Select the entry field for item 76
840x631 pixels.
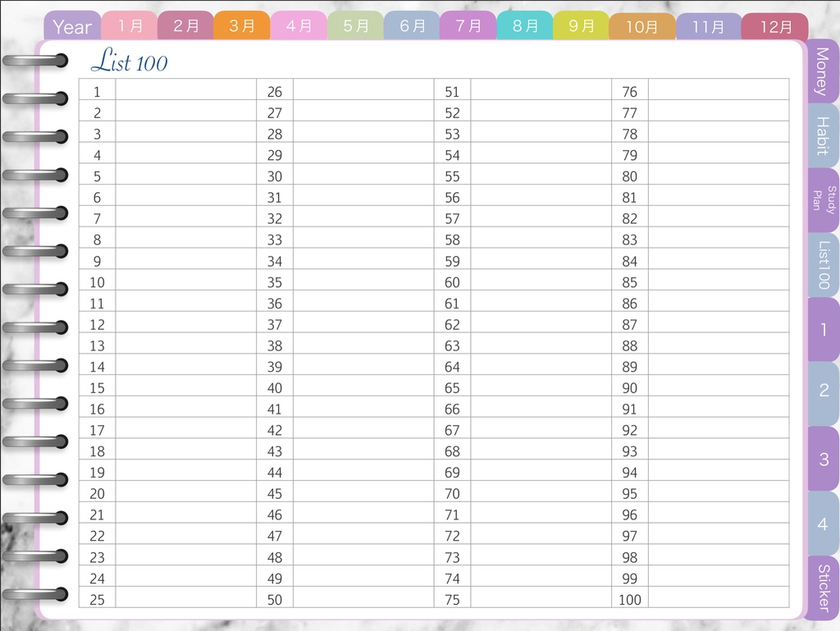coord(719,89)
